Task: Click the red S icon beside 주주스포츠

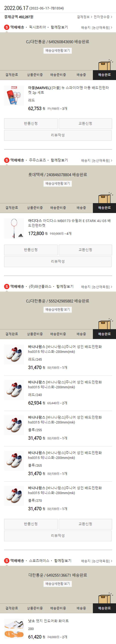Action: (x=7, y=160)
